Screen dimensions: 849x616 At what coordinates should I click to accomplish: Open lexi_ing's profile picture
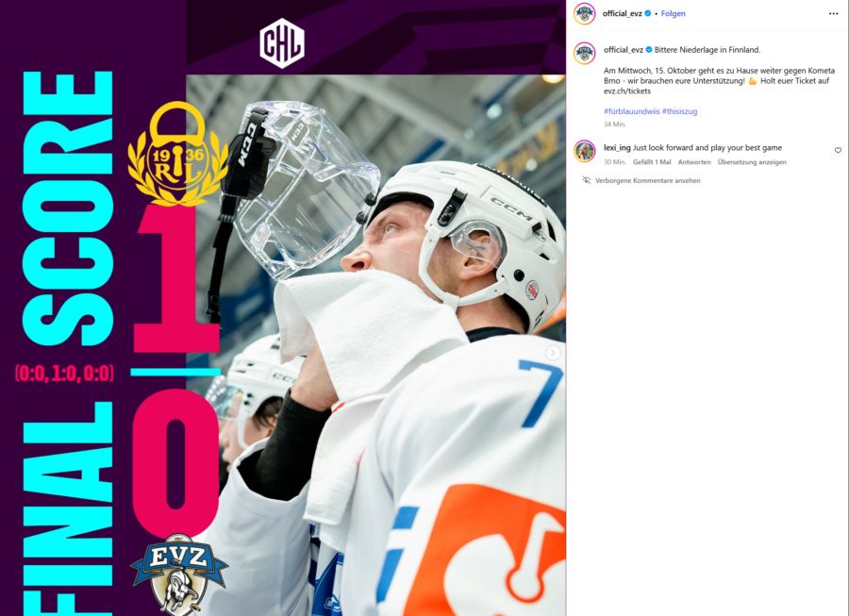pyautogui.click(x=584, y=151)
